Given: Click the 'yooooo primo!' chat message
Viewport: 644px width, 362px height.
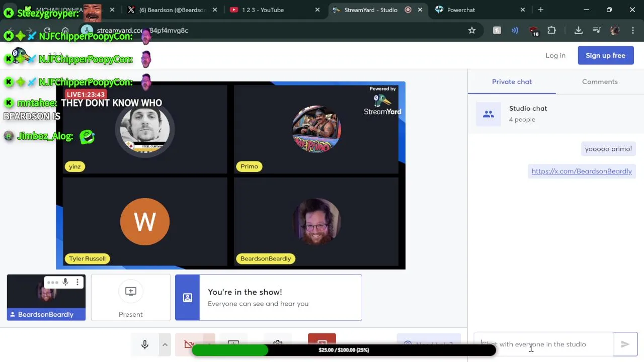Looking at the screenshot, I should (x=608, y=149).
